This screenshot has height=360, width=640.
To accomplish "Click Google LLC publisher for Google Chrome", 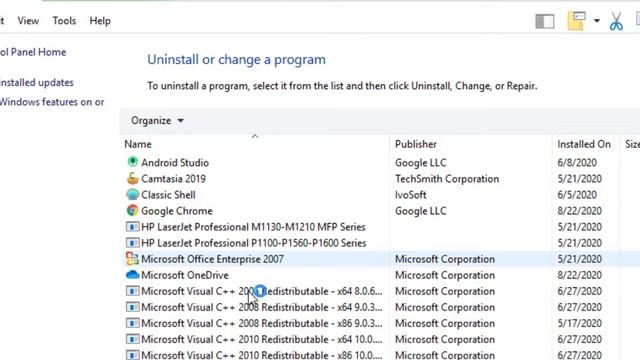I will 420,211.
